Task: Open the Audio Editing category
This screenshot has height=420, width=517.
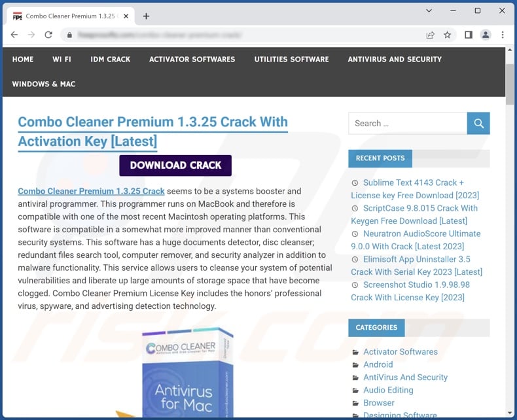Action: 388,391
